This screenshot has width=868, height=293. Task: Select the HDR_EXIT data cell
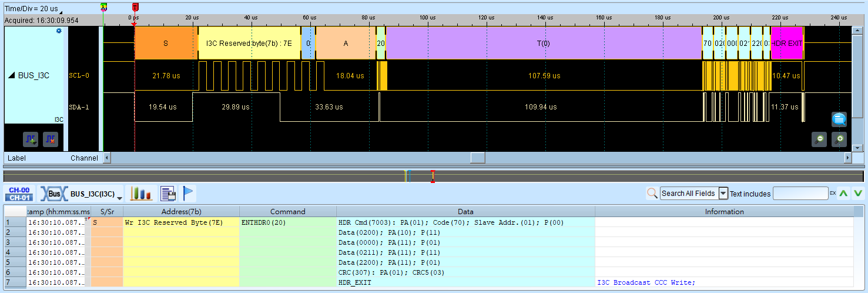(x=465, y=282)
